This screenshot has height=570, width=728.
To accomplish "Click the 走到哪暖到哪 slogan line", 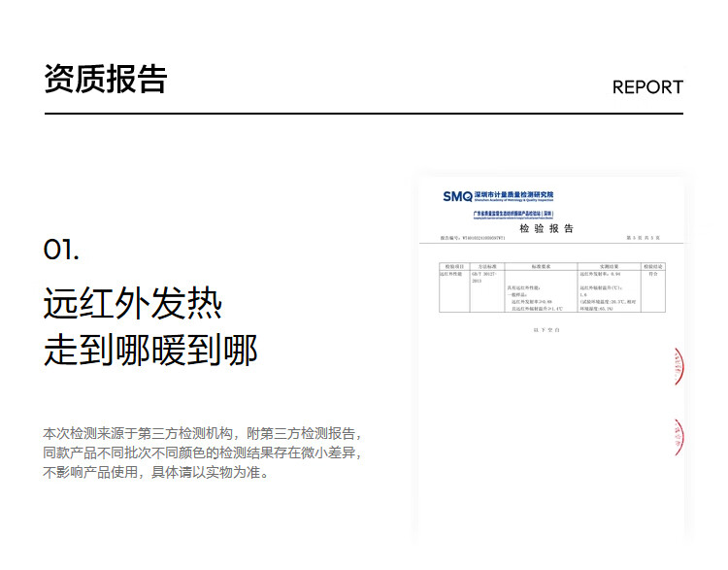I will pos(150,351).
